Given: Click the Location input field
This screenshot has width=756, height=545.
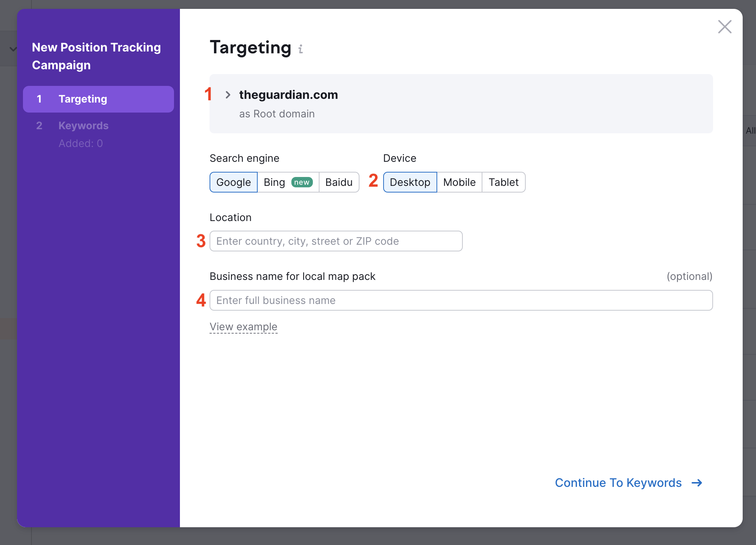Looking at the screenshot, I should click(x=336, y=241).
